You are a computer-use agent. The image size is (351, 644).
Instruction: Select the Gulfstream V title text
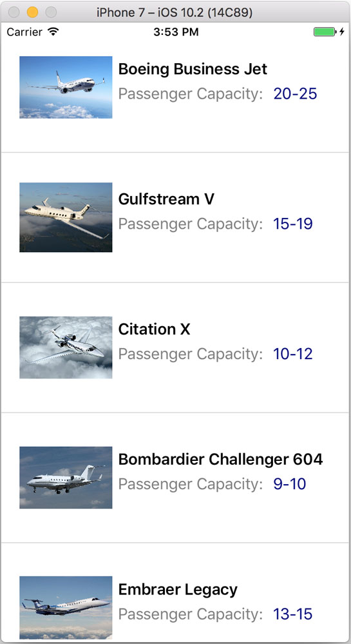point(166,199)
